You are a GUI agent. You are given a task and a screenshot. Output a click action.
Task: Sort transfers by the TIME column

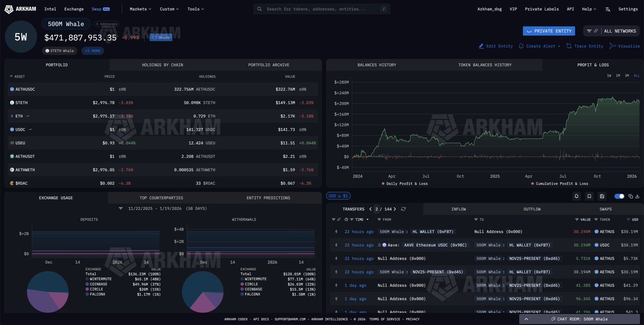360,220
